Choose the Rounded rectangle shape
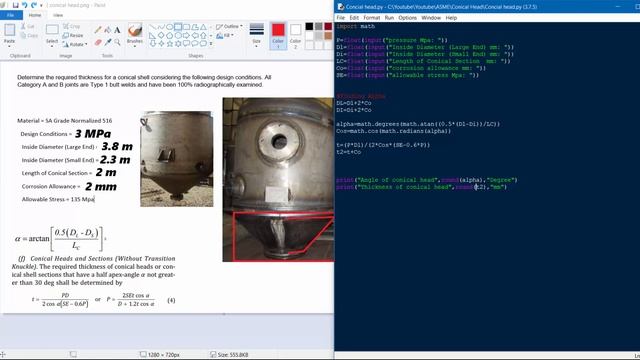The image size is (640, 360). (x=187, y=27)
